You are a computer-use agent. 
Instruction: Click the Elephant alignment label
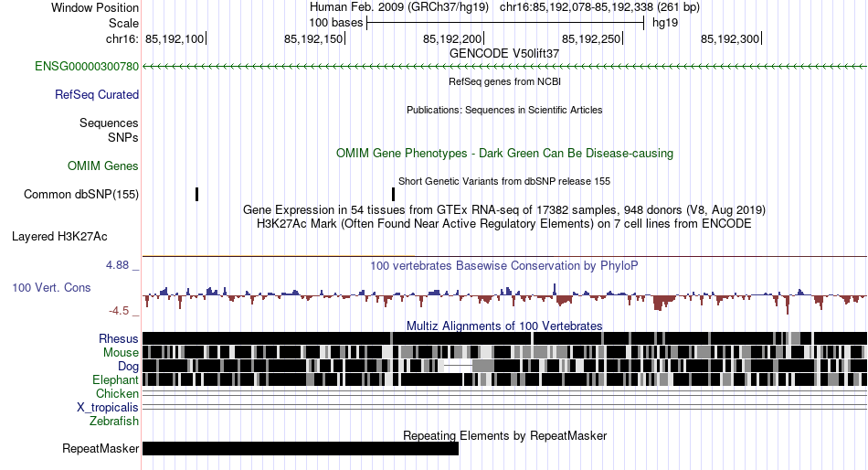coord(116,380)
